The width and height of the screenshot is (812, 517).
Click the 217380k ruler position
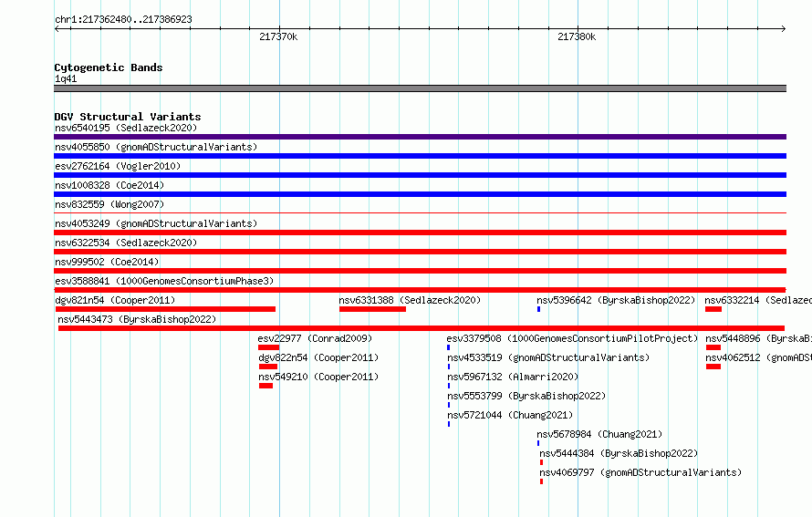[577, 36]
